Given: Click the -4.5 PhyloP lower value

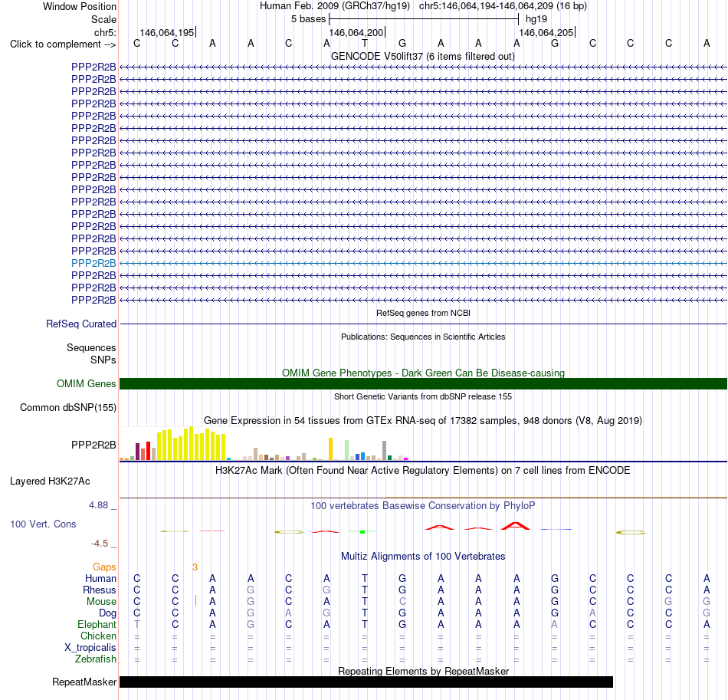Looking at the screenshot, I should click(100, 544).
